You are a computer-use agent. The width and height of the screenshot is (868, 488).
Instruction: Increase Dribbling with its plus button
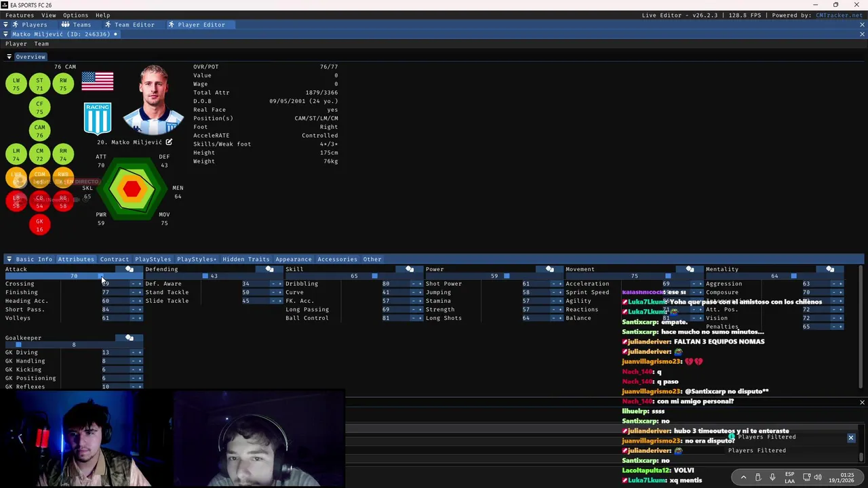point(420,283)
